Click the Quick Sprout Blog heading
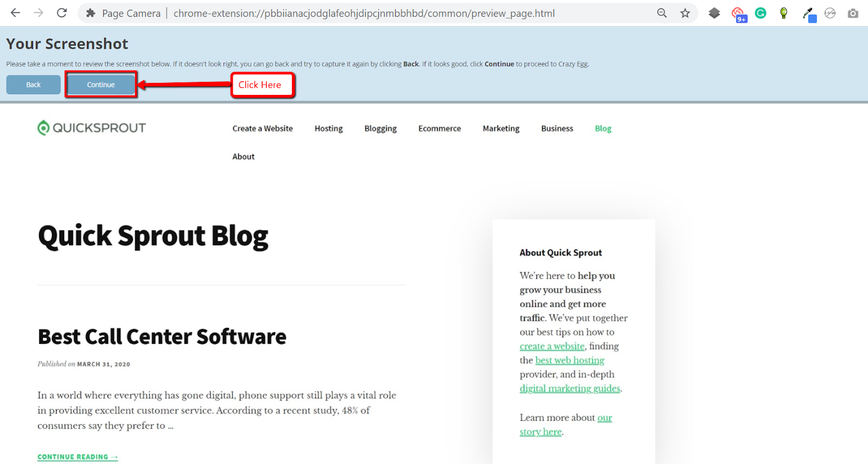868x464 pixels. pos(153,236)
